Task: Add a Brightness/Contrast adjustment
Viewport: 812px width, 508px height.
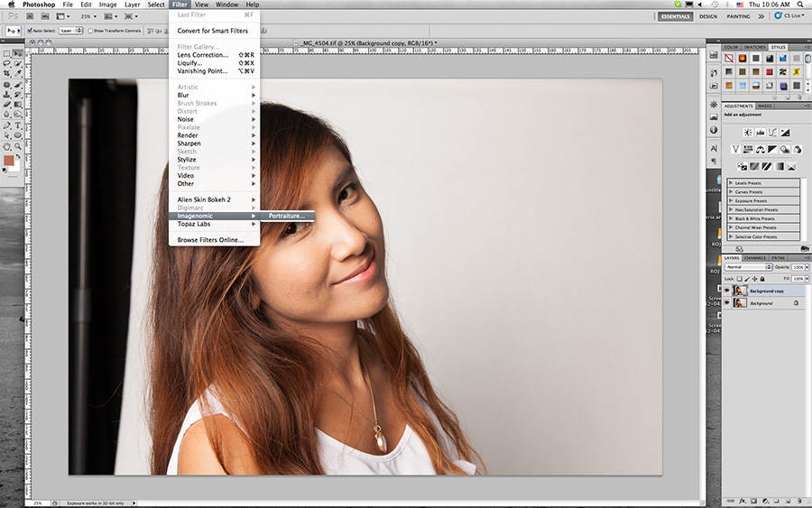Action: (x=748, y=133)
